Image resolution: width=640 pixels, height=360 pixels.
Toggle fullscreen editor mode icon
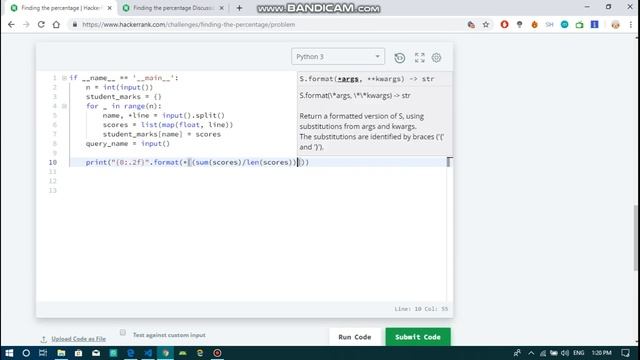420,58
